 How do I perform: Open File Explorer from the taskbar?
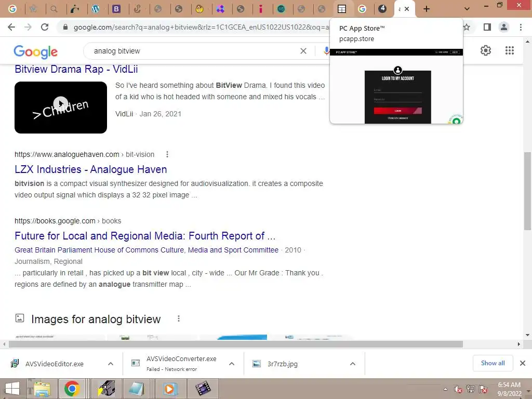(x=42, y=389)
